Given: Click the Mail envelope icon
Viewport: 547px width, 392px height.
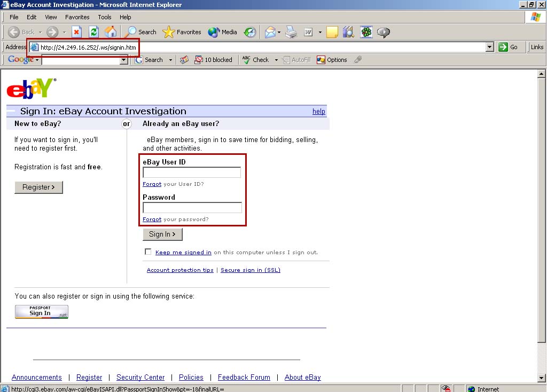Looking at the screenshot, I should click(x=270, y=32).
